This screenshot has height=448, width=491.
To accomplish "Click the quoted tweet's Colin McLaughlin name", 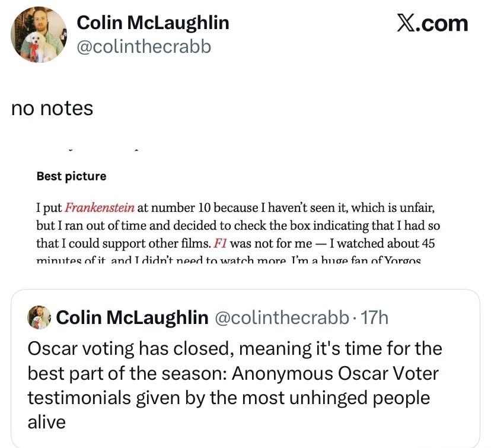I will 132,318.
